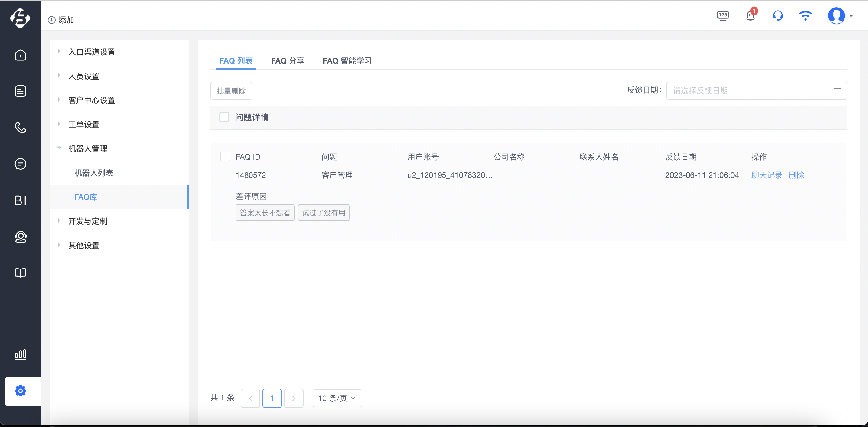Open the BI analytics sidebar icon
868x427 pixels.
coord(21,200)
